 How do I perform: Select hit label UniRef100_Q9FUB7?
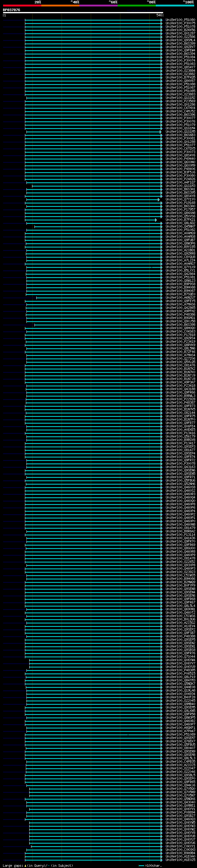coord(180,240)
